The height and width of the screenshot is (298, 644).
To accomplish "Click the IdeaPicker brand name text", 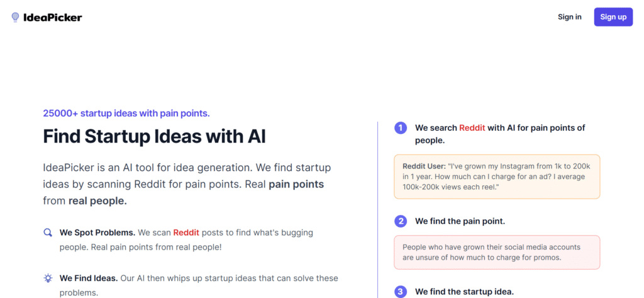I will tap(53, 17).
